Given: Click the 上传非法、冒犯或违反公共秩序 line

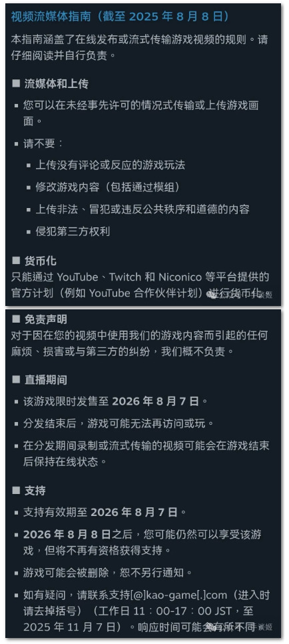Looking at the screenshot, I should click(x=143, y=209).
